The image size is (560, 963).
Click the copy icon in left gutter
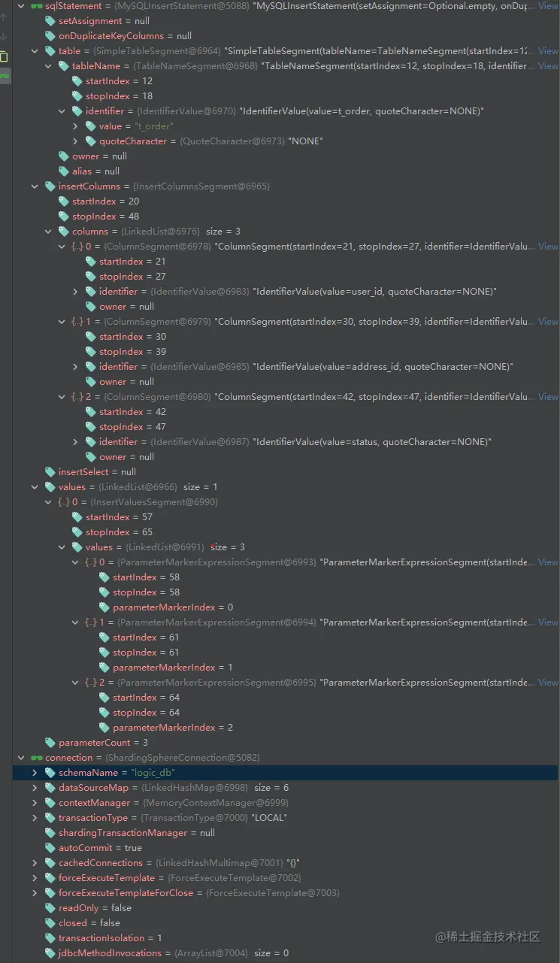(x=4, y=56)
